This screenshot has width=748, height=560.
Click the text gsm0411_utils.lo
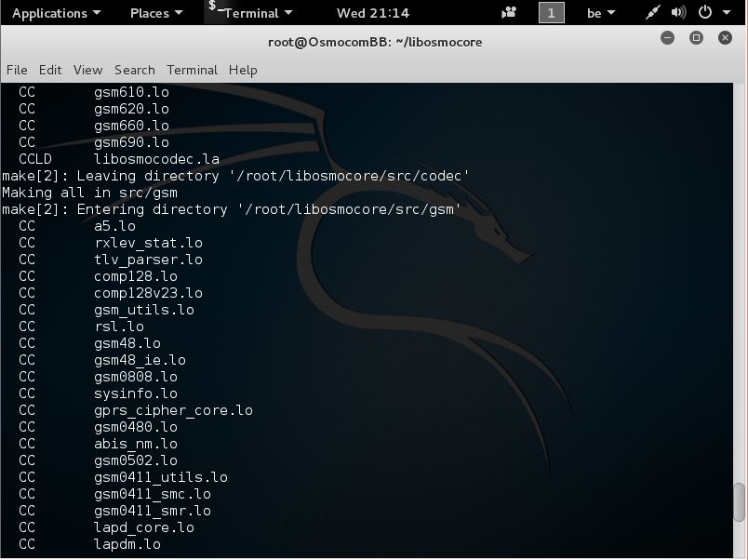tap(161, 477)
